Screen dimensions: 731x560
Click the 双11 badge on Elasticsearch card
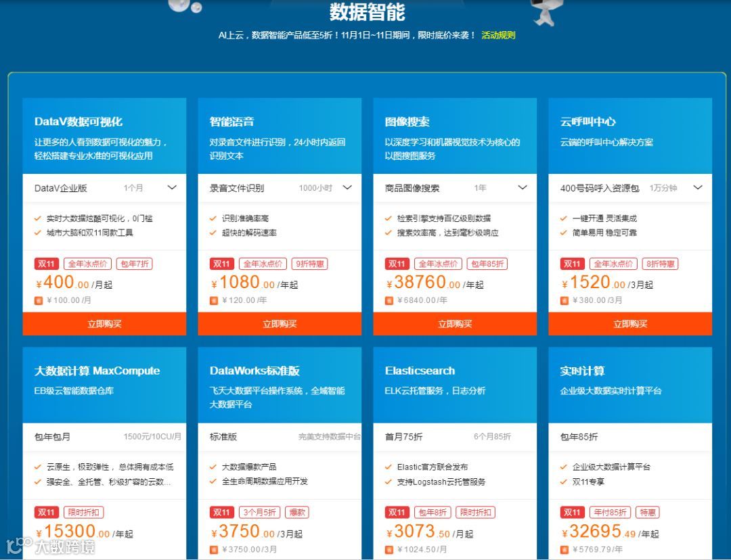click(397, 513)
